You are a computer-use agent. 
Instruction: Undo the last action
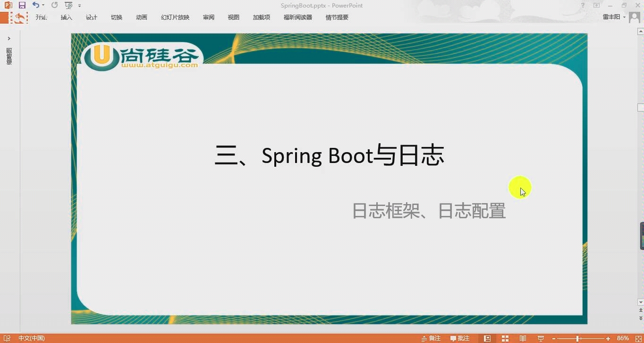35,5
